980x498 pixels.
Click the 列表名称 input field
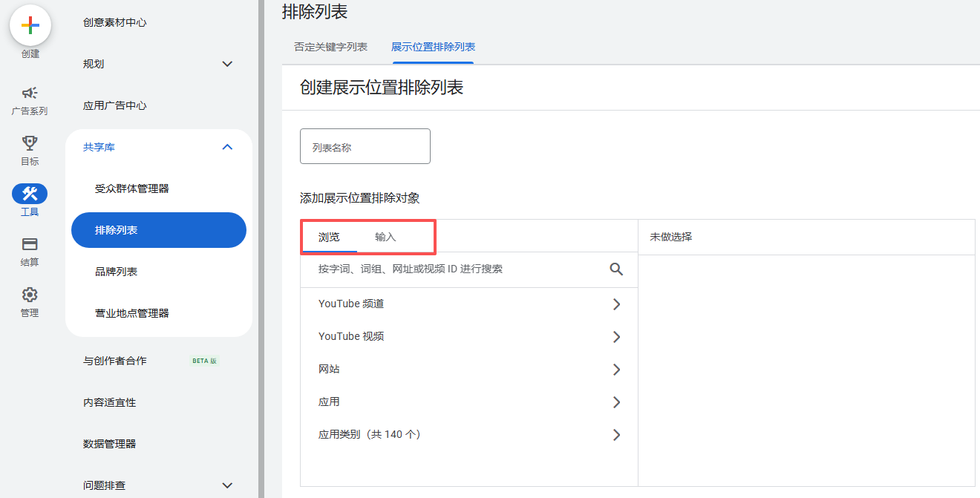click(x=365, y=146)
